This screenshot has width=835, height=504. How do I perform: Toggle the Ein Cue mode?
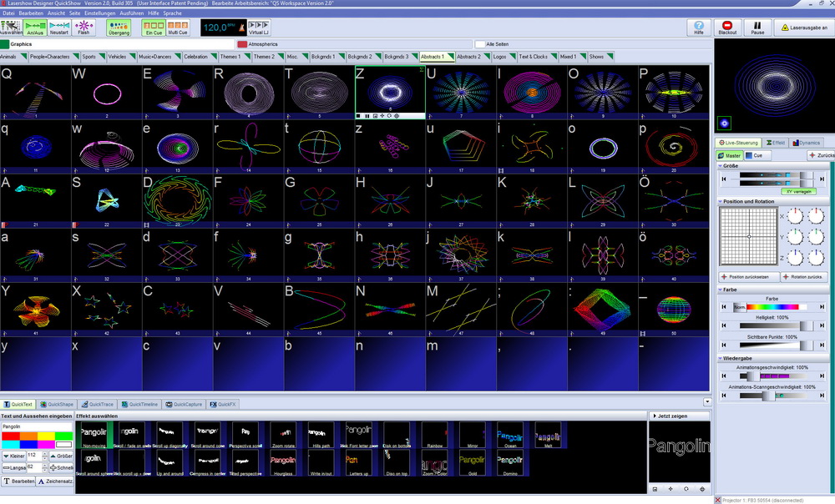[154, 28]
